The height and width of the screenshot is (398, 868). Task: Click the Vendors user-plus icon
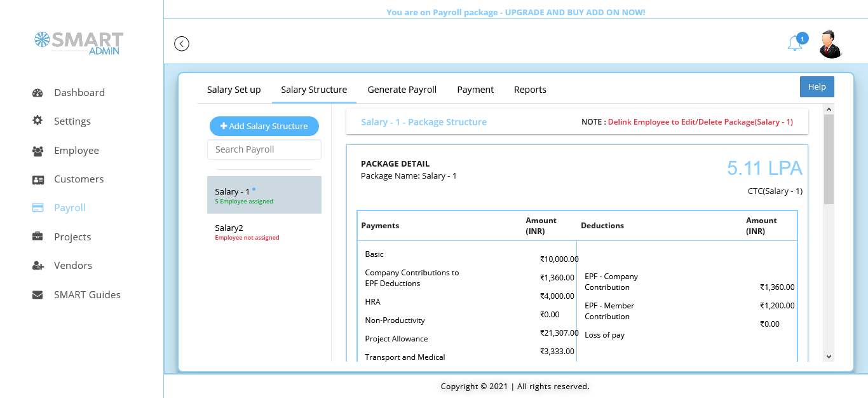37,266
